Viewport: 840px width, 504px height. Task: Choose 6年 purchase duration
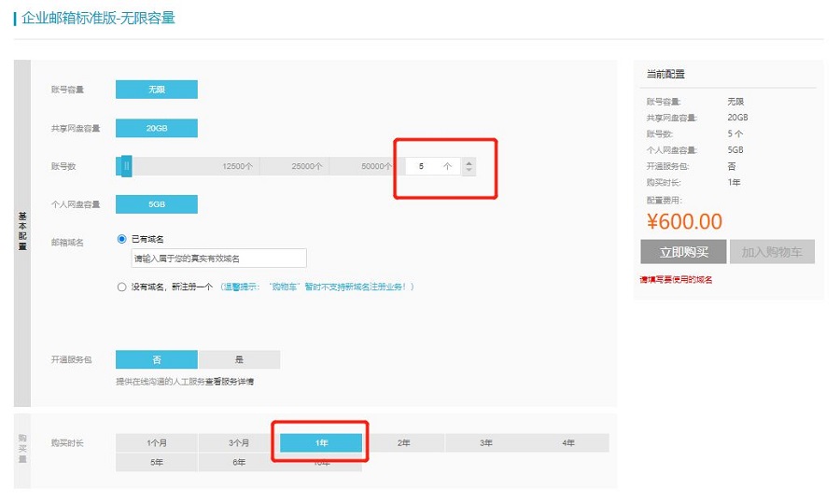pyautogui.click(x=239, y=462)
